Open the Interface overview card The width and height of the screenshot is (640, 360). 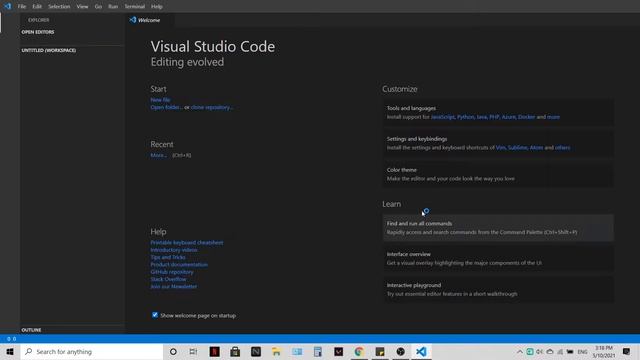(x=498, y=258)
